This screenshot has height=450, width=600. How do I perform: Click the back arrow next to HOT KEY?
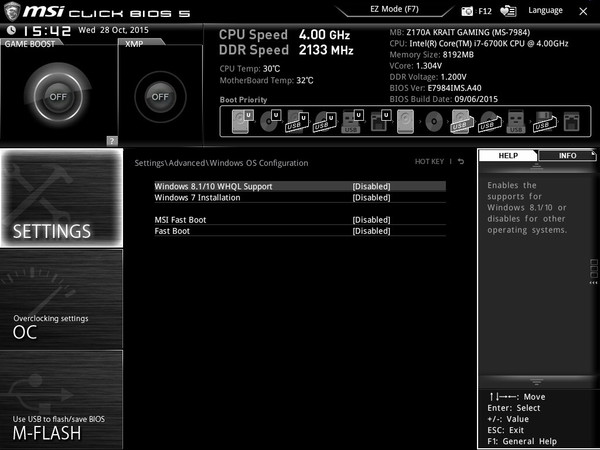tap(461, 161)
